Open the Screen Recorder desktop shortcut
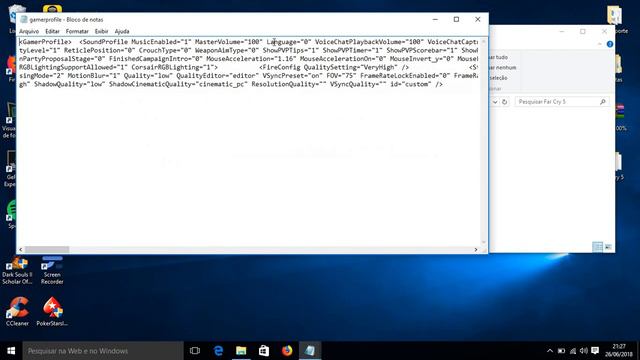This screenshot has height=360, width=640. click(52, 271)
